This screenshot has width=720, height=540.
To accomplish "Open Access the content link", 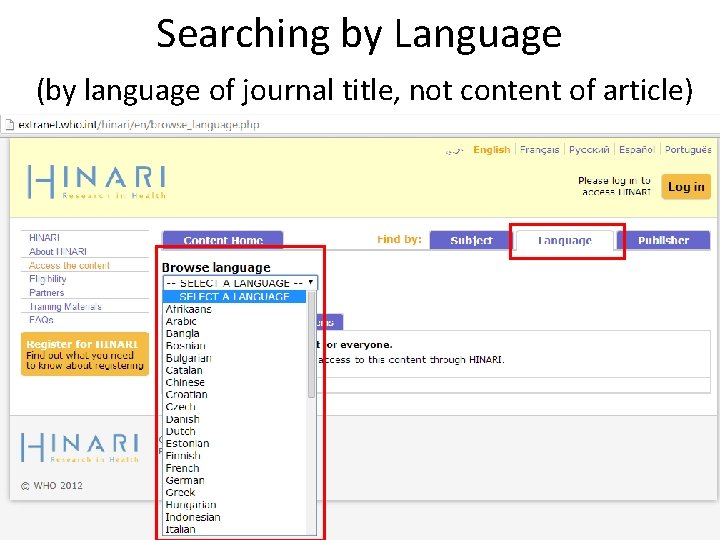I will pyautogui.click(x=69, y=265).
